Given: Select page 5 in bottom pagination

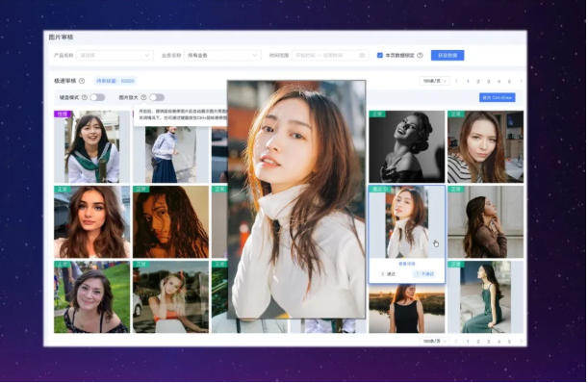Looking at the screenshot, I should [509, 342].
